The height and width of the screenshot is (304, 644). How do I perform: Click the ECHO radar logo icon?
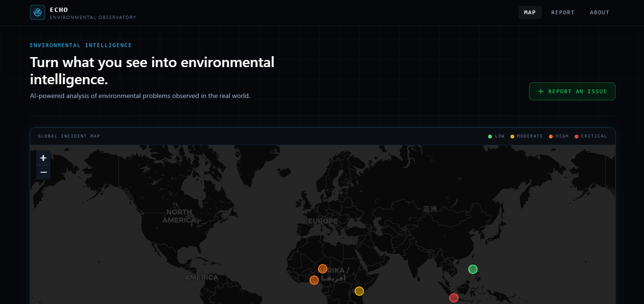[x=38, y=12]
